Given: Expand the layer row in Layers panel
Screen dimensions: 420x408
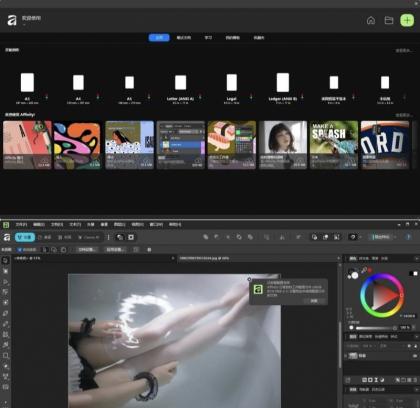Looking at the screenshot, I should click(346, 356).
